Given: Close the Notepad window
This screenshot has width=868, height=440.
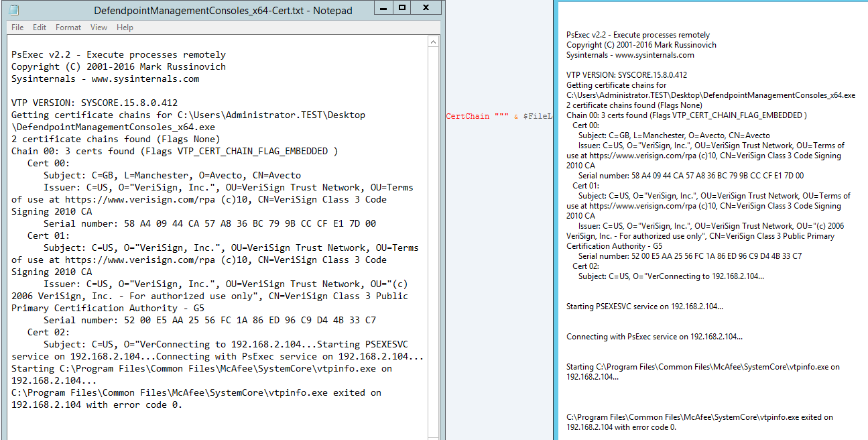Looking at the screenshot, I should (426, 8).
